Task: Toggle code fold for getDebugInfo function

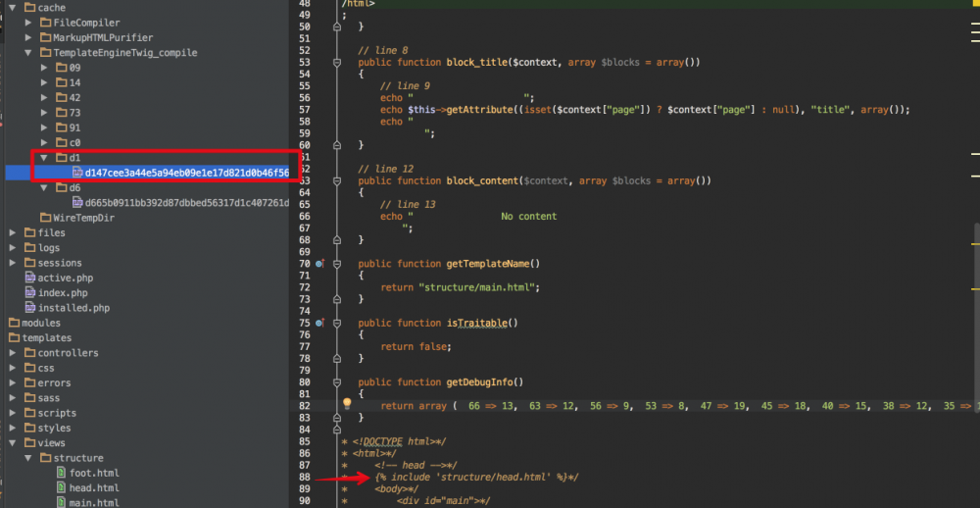Action: 337,382
